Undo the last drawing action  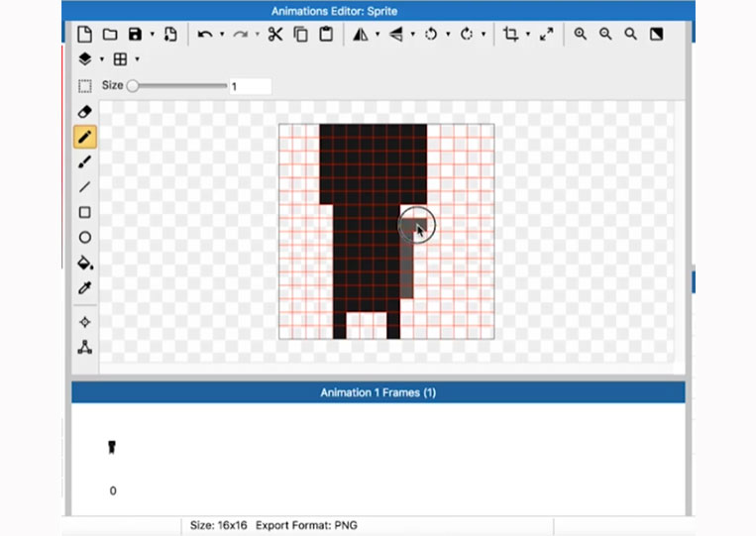click(x=205, y=35)
